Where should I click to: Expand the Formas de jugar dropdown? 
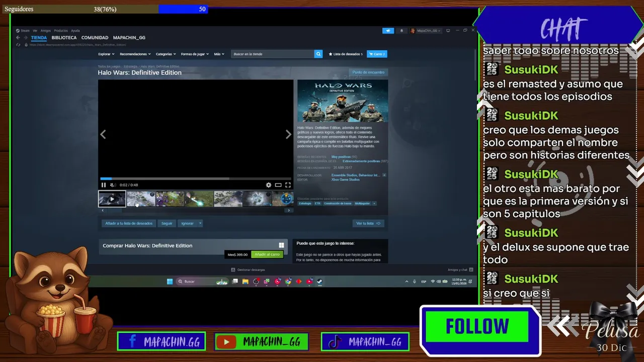pos(195,54)
